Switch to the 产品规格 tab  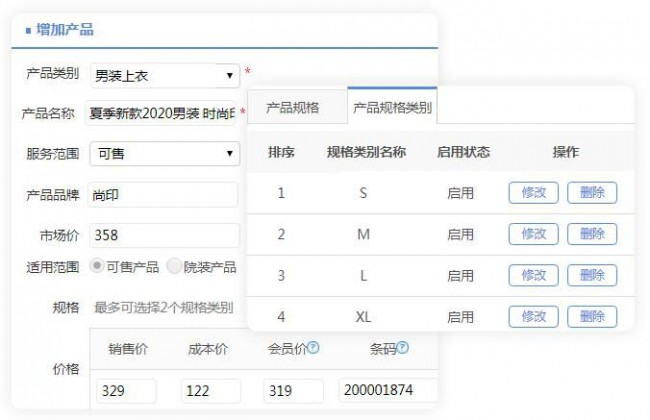[x=292, y=108]
